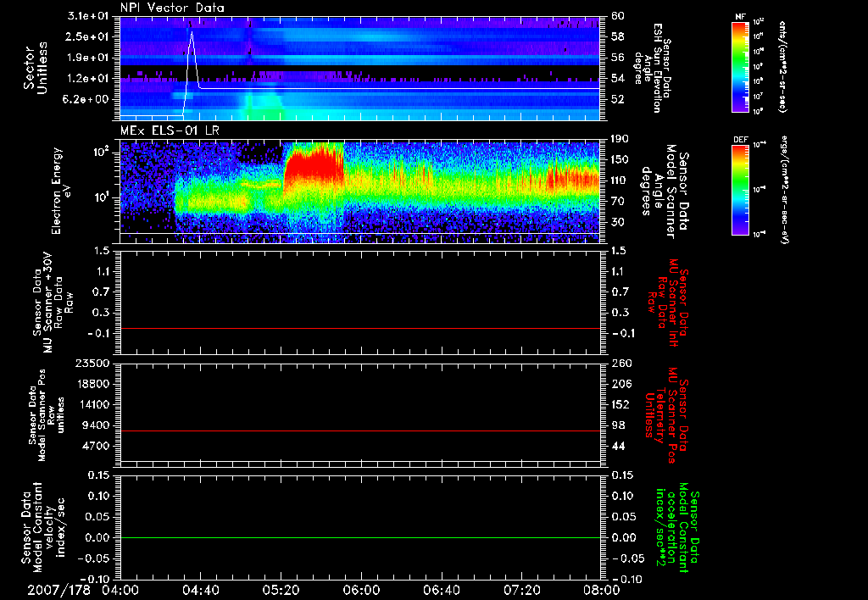Click the "260" telemetry axis tick label
Image resolution: width=868 pixels, height=600 pixels.
621,363
